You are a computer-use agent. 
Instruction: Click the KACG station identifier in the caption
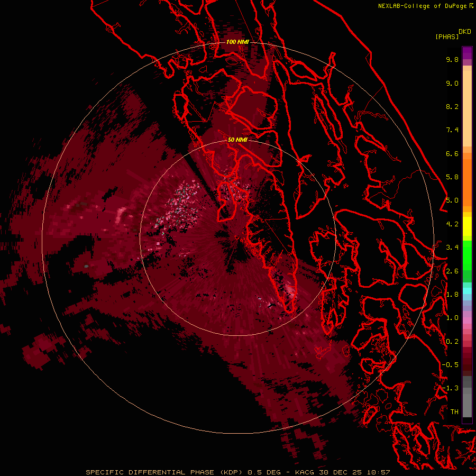(306, 472)
